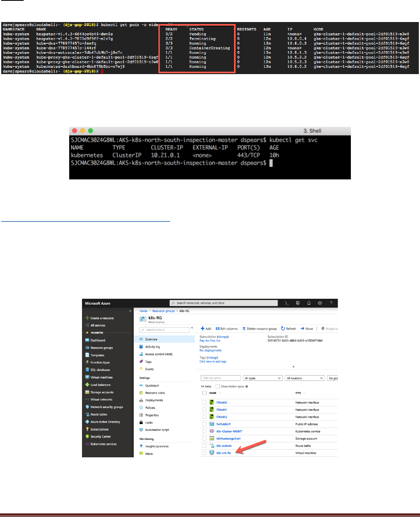Open the All locations dropdown

click(x=305, y=378)
